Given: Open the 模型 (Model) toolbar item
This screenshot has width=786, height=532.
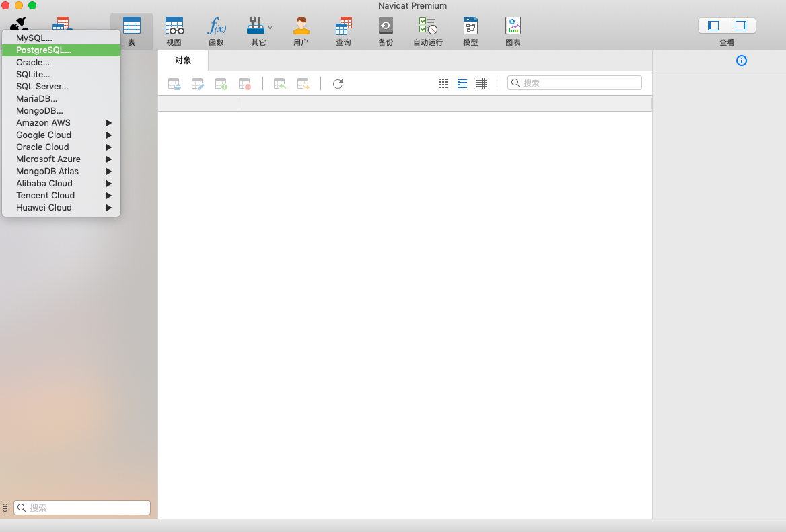Looking at the screenshot, I should tap(470, 31).
